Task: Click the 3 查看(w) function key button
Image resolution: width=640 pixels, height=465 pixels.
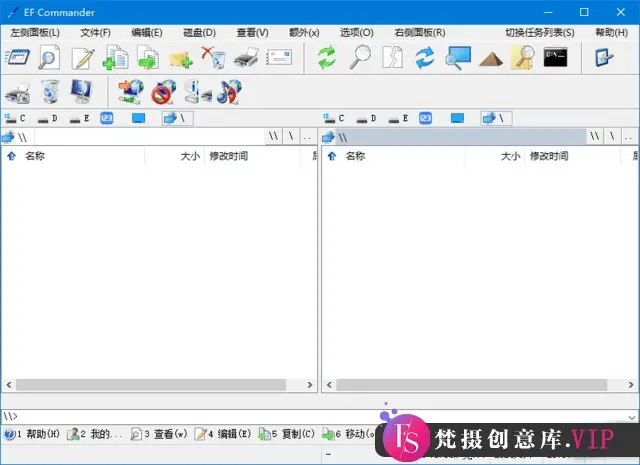Action: (159, 434)
